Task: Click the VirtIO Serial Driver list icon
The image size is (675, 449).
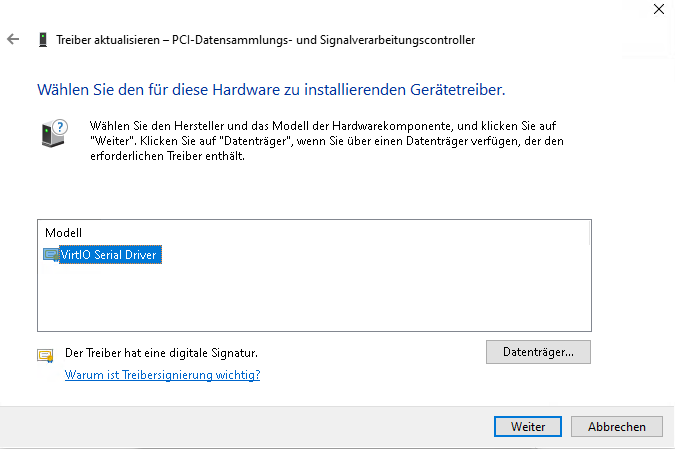Action: tap(51, 255)
